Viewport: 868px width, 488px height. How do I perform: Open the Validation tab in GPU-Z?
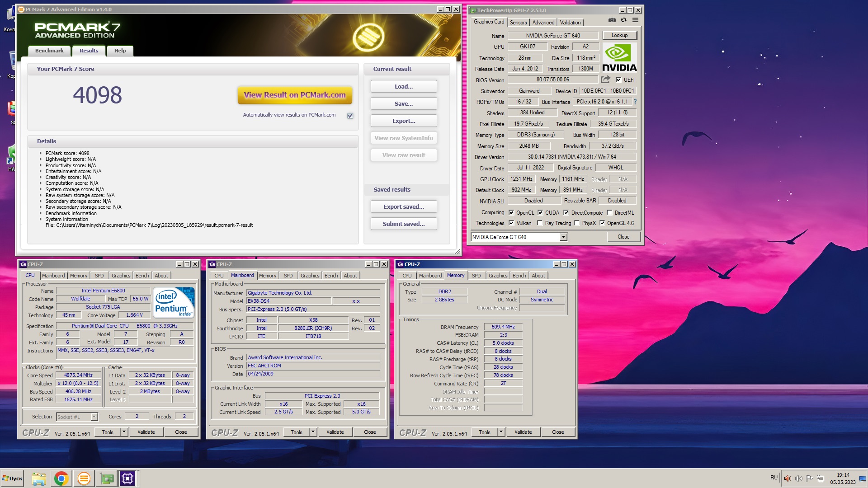pyautogui.click(x=570, y=23)
